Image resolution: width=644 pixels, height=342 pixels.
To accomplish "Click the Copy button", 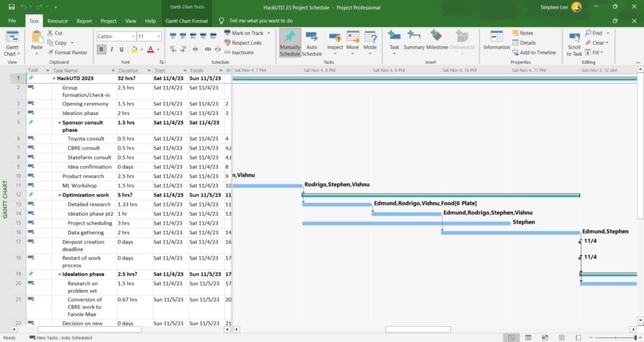I will [x=57, y=42].
